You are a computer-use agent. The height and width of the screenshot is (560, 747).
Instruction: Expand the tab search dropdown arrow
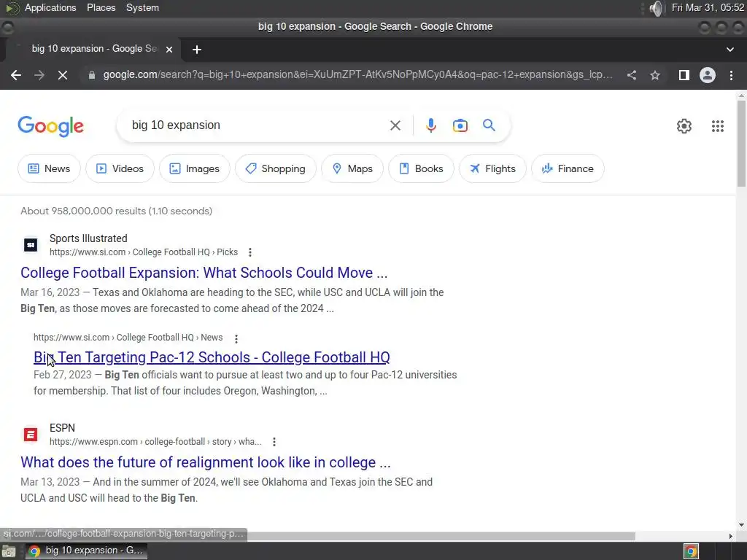(x=729, y=50)
